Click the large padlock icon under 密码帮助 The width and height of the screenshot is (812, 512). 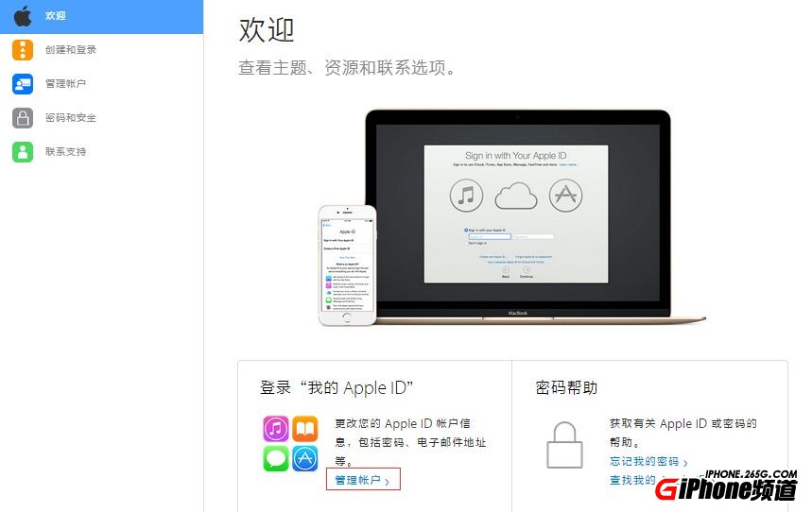pyautogui.click(x=564, y=445)
